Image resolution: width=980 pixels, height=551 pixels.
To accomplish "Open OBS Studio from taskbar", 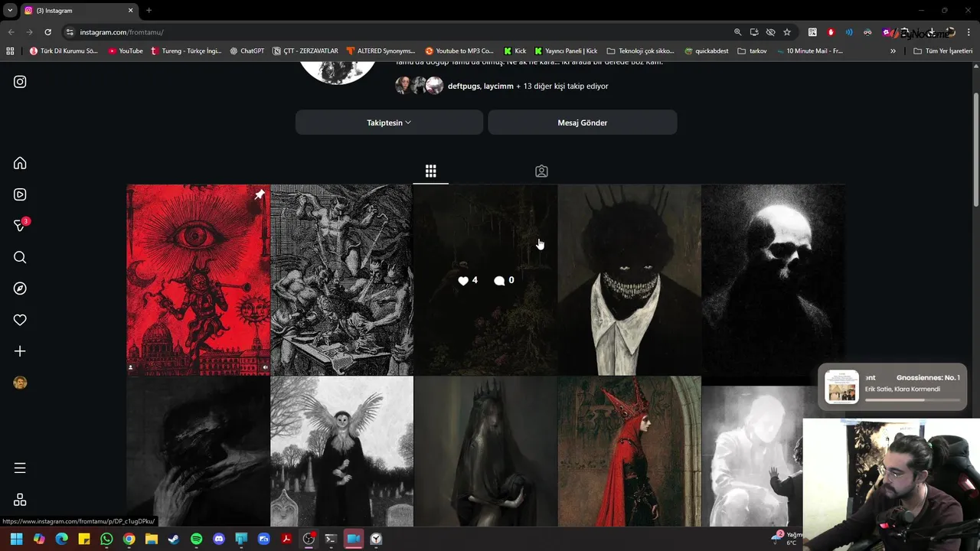I will [x=309, y=539].
